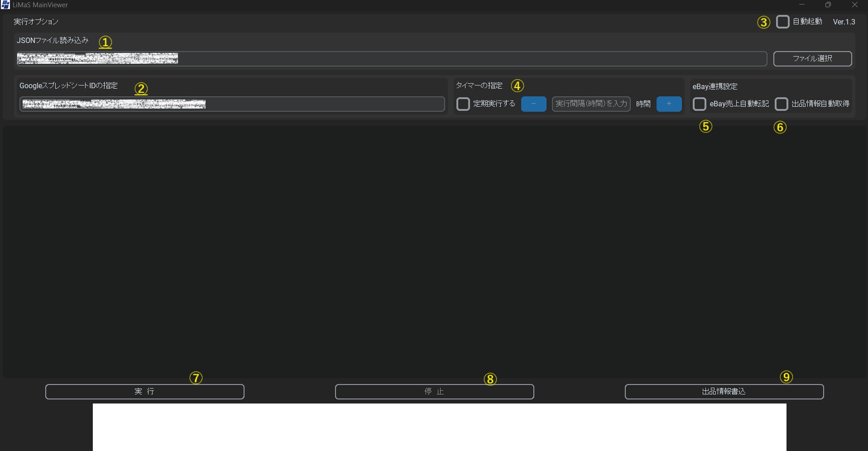The image size is (868, 451).
Task: Maximize the LiMaS MainViewer window
Action: point(828,5)
